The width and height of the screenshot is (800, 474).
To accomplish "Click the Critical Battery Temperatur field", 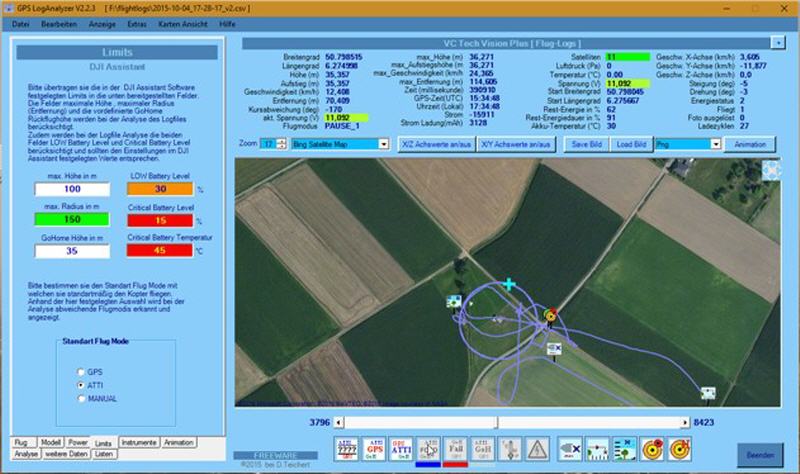I will [160, 251].
